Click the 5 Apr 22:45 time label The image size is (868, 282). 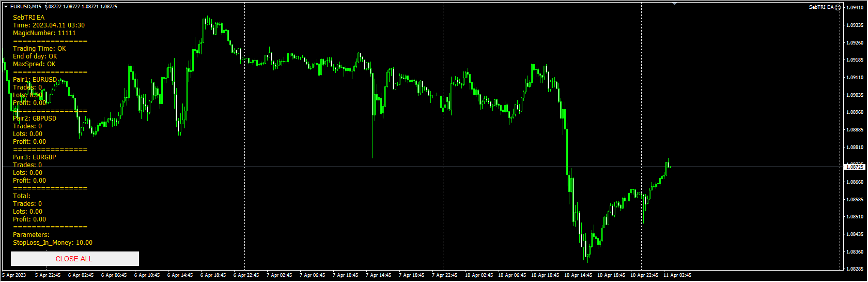tap(48, 275)
